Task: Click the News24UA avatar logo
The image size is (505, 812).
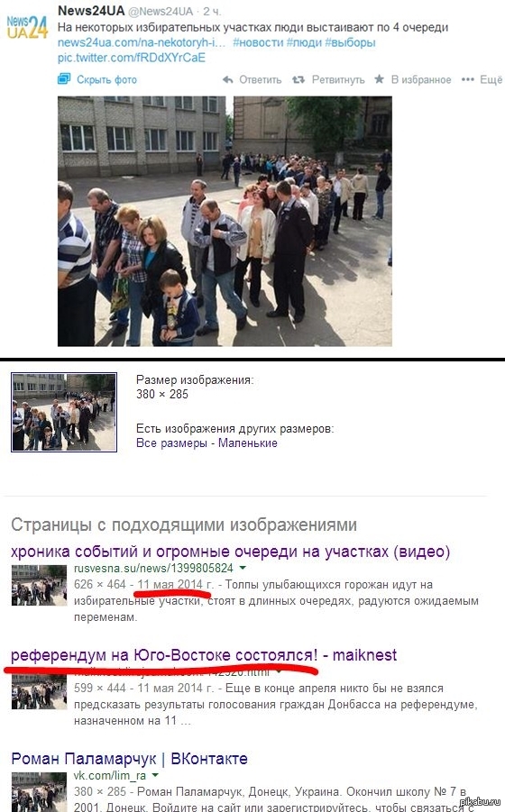Action: (x=27, y=27)
